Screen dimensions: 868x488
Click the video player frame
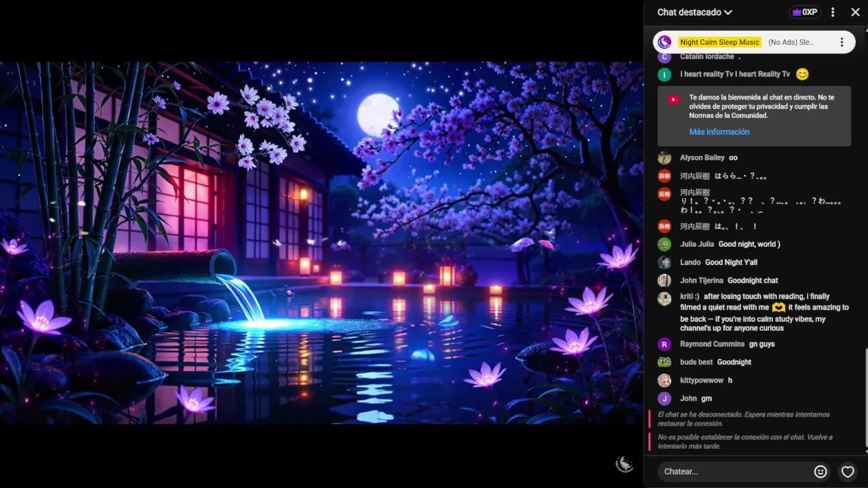[x=321, y=243]
